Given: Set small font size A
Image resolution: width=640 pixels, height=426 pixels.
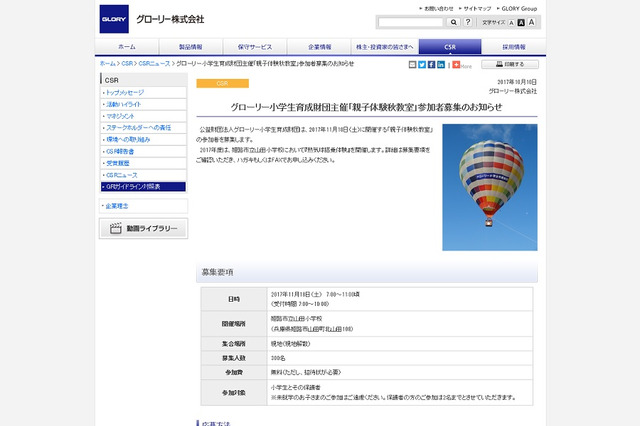Looking at the screenshot, I should pyautogui.click(x=511, y=23).
